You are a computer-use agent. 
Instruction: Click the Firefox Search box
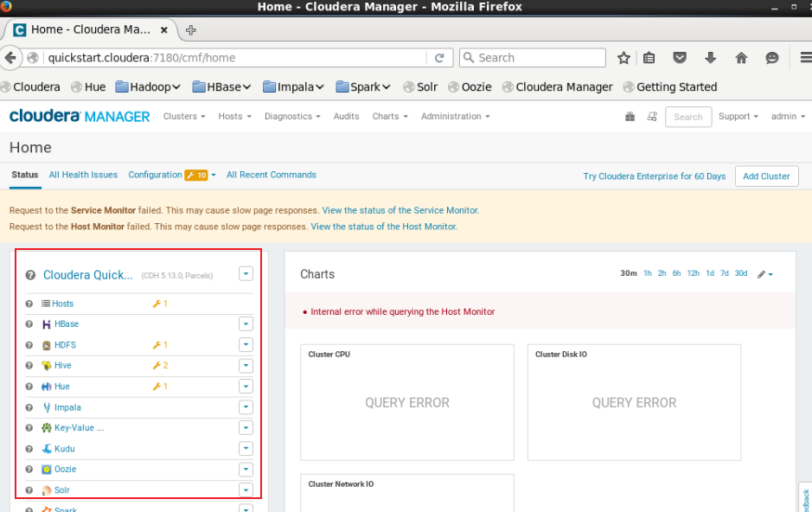[533, 58]
